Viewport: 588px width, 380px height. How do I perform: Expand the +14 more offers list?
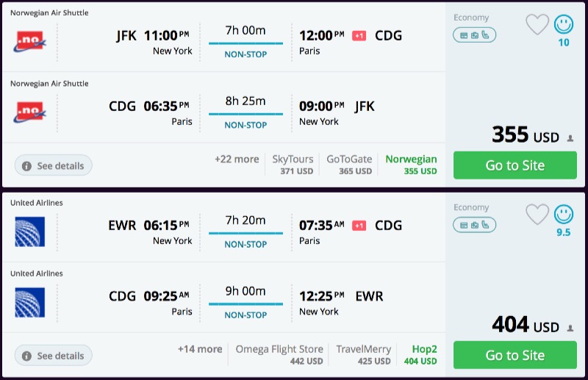(x=200, y=349)
